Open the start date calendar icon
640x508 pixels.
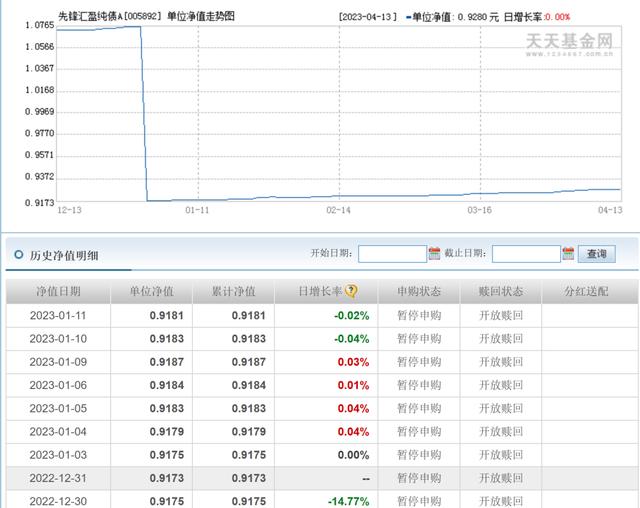(434, 253)
